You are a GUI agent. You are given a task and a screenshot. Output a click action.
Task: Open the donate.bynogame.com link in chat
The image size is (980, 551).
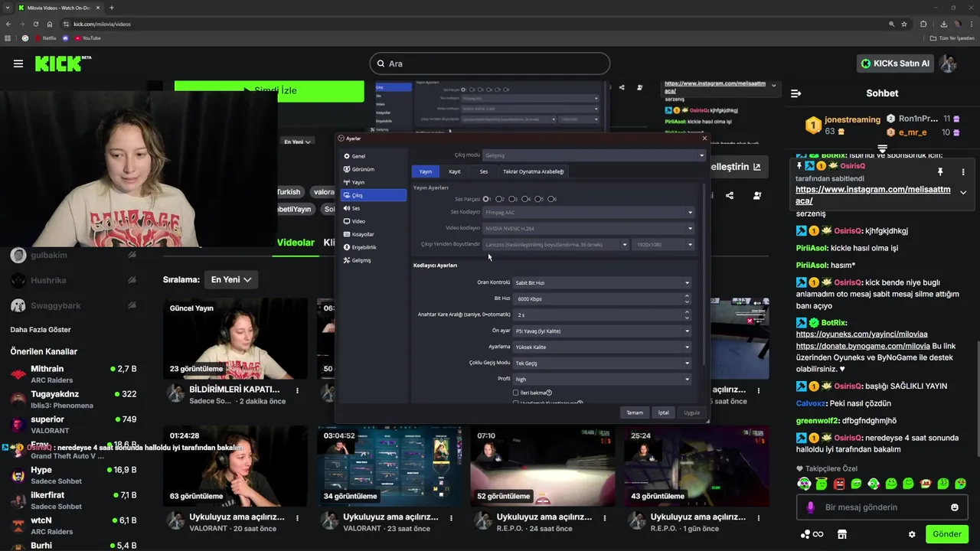[x=863, y=346]
